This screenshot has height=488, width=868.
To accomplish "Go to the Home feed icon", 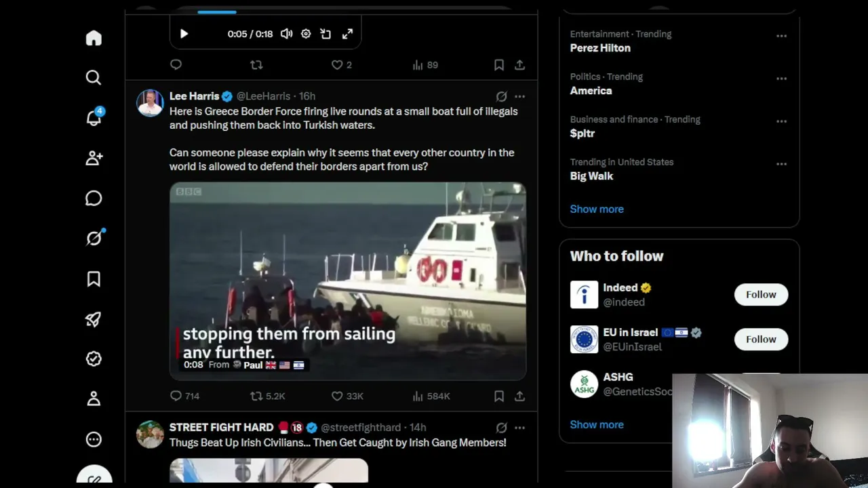I will coord(94,38).
